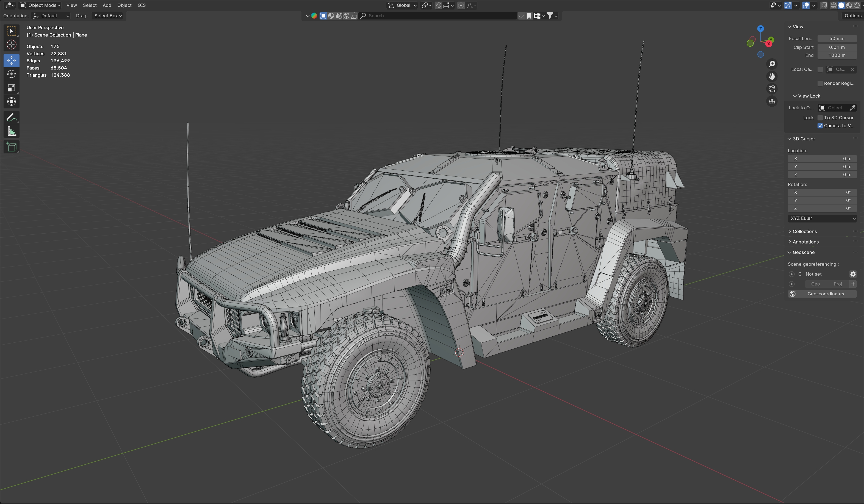
Task: Select the Rotate tool in left toolbar
Action: [11, 74]
